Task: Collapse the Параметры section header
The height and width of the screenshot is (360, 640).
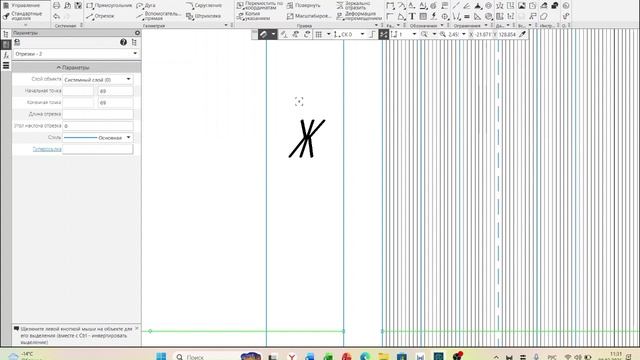Action: 76,67
